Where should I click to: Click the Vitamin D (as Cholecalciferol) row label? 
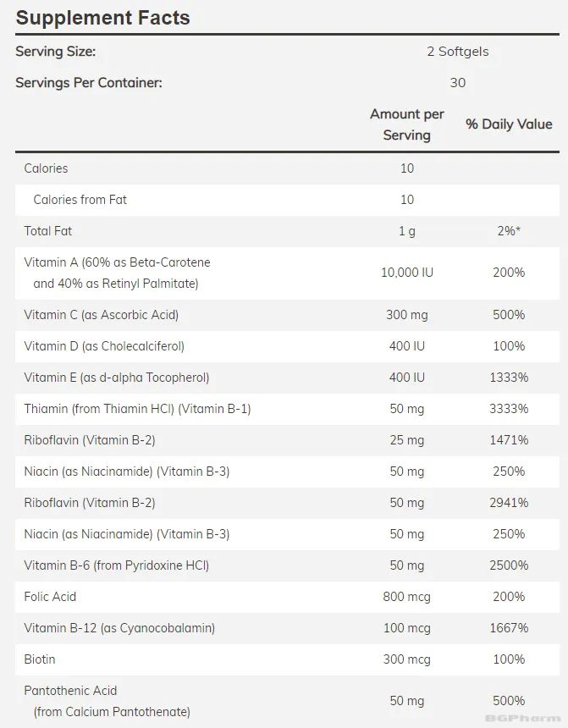[x=104, y=346]
